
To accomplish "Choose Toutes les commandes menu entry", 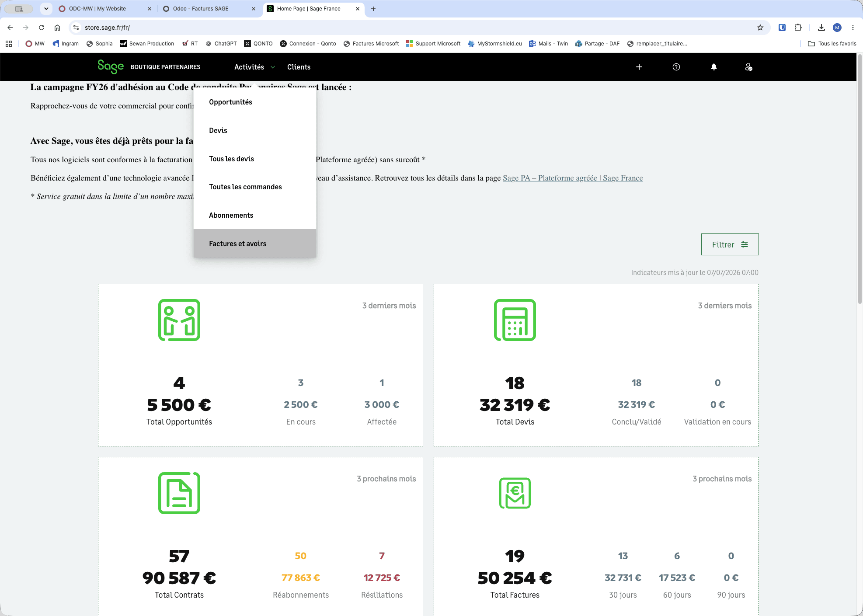I will 255,187.
